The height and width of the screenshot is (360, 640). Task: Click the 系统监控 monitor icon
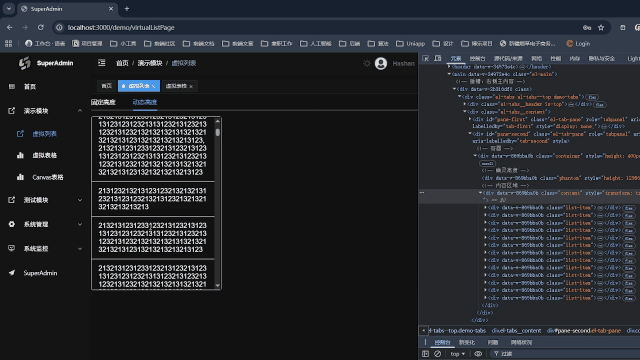pyautogui.click(x=11, y=248)
